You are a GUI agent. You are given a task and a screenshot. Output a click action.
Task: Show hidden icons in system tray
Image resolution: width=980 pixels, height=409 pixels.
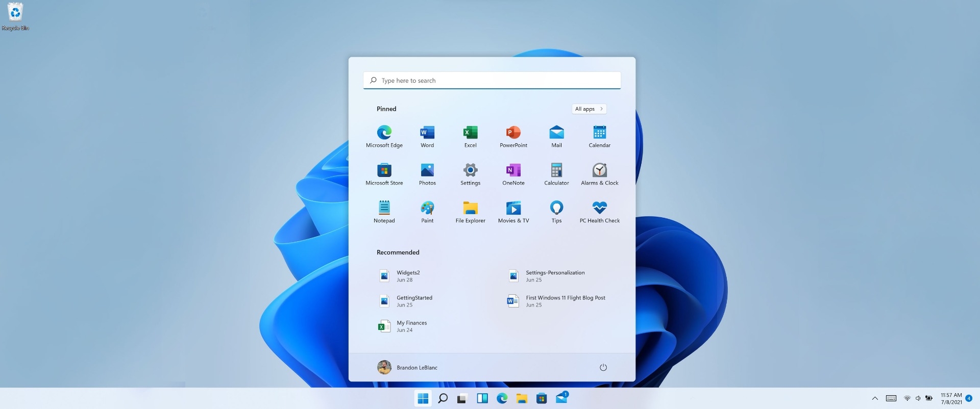875,398
